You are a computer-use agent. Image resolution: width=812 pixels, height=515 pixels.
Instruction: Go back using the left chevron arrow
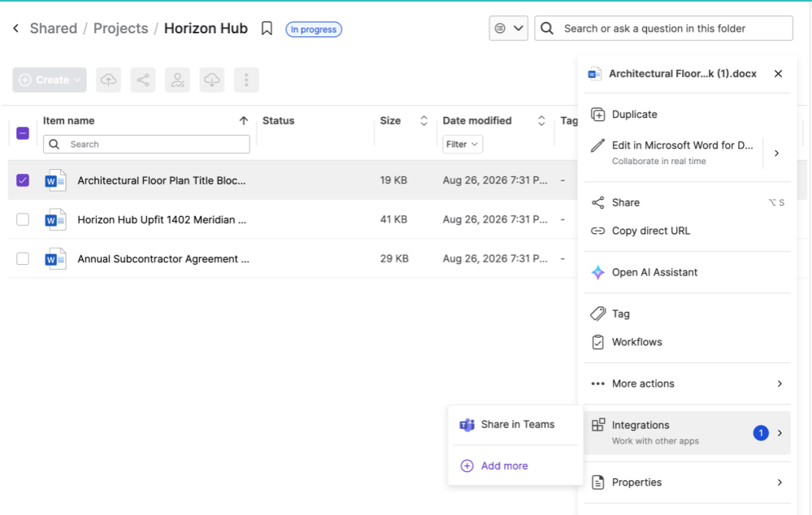pos(16,28)
